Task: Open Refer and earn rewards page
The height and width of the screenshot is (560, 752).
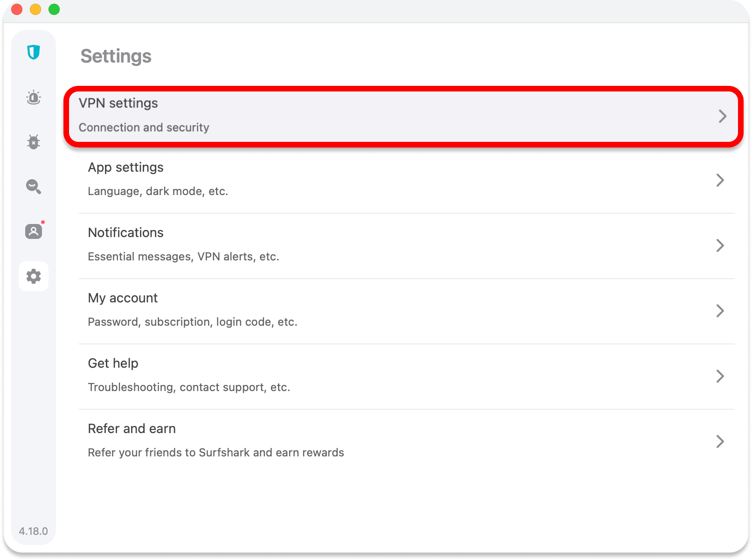Action: coord(132,429)
